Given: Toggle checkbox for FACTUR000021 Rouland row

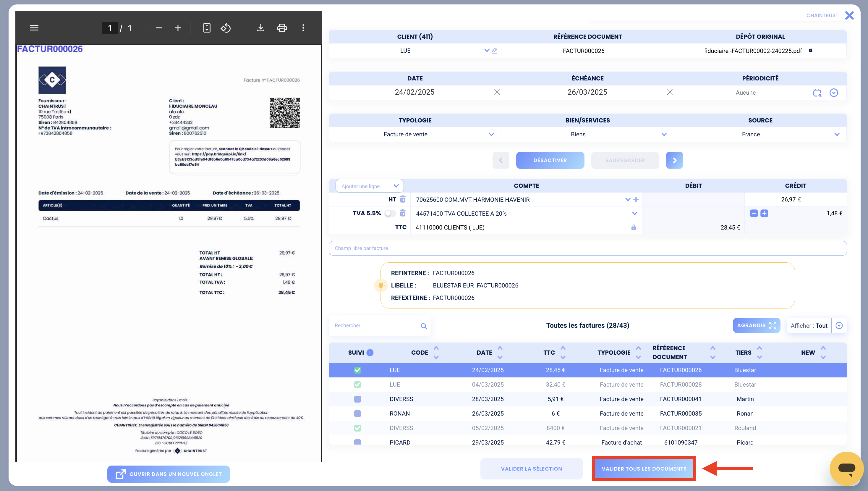Looking at the screenshot, I should pos(357,428).
